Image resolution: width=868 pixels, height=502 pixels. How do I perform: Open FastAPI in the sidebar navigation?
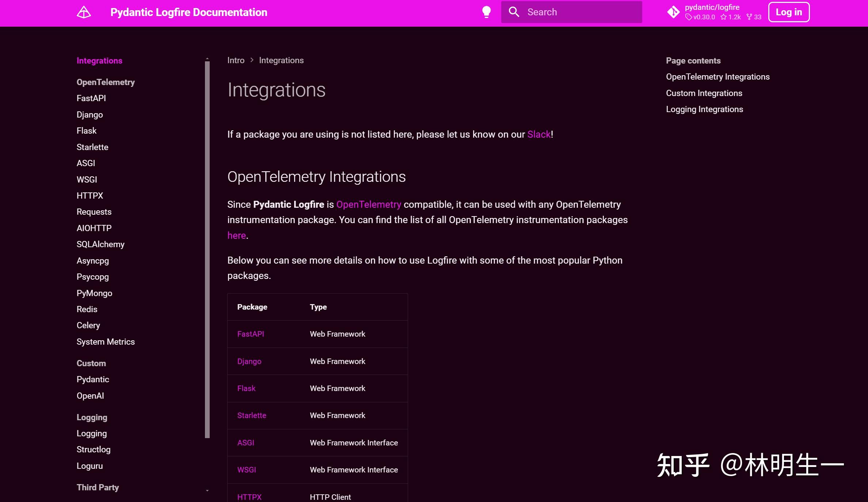(x=91, y=98)
